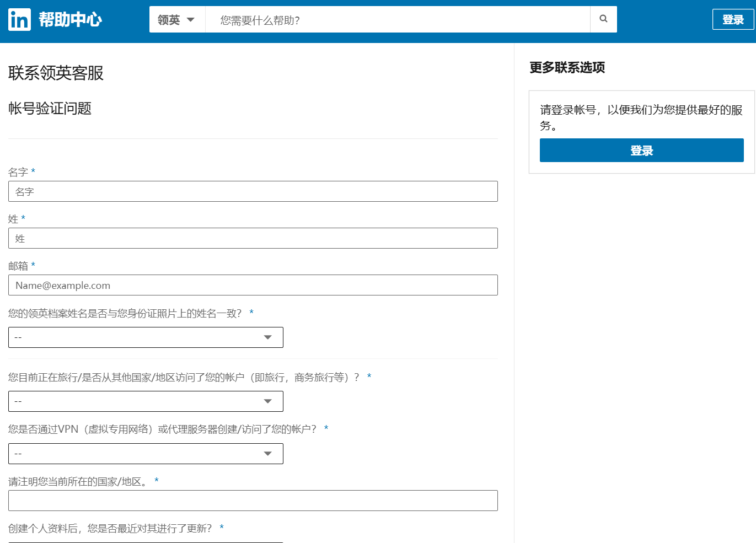The width and height of the screenshot is (756, 543).
Task: Click the blue 登录 button in sidebar
Action: coord(641,150)
